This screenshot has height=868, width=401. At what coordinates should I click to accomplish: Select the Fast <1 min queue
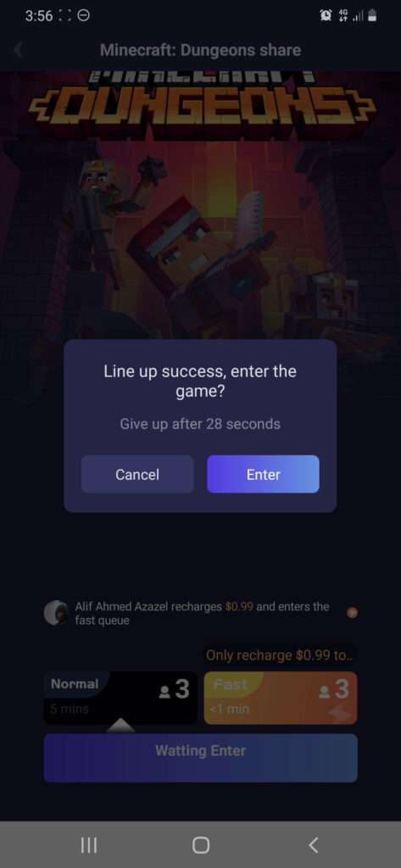pyautogui.click(x=281, y=698)
